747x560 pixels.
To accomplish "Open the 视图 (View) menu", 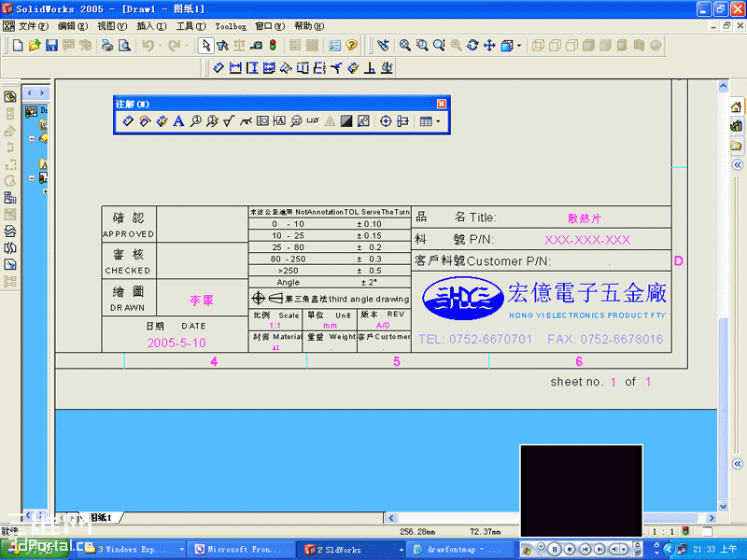I will [112, 26].
